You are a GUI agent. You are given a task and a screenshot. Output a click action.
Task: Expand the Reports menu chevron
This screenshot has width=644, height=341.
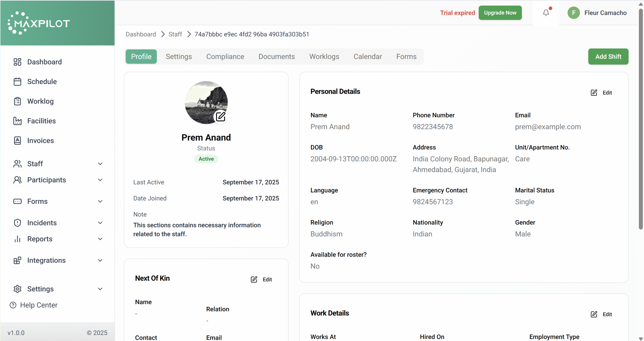click(x=100, y=239)
